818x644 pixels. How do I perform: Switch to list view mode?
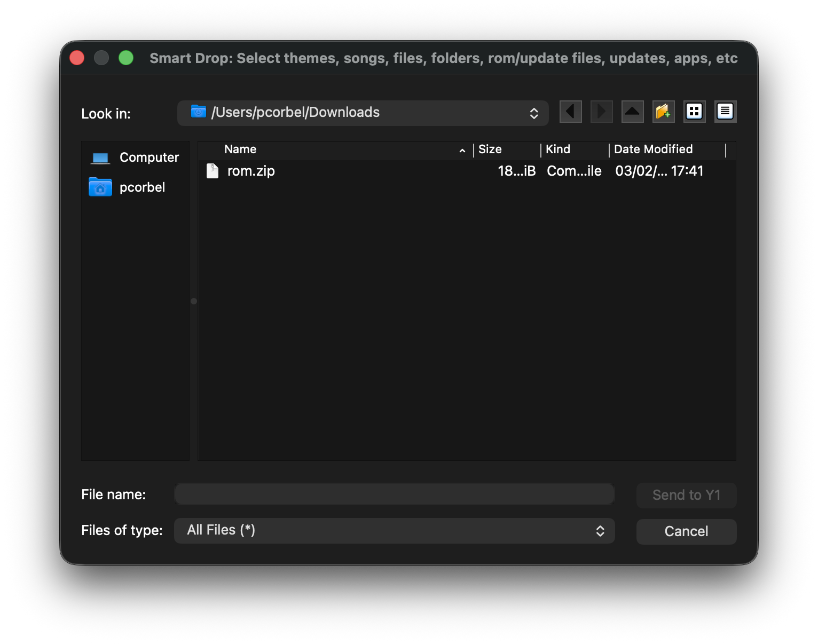point(694,112)
